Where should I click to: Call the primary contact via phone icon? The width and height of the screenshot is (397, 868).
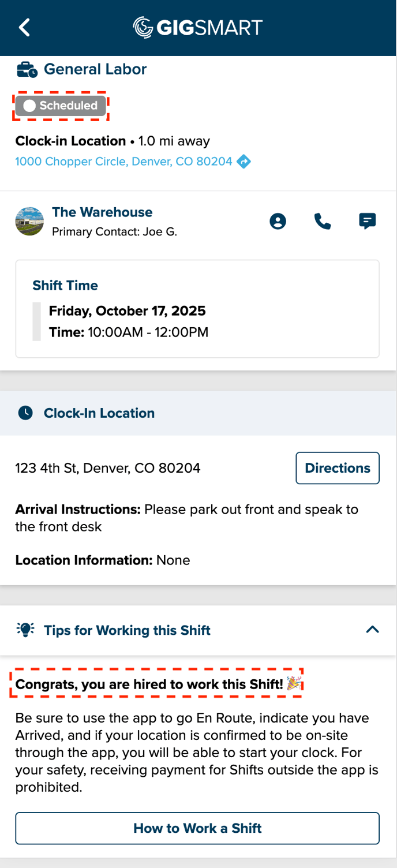point(323,222)
